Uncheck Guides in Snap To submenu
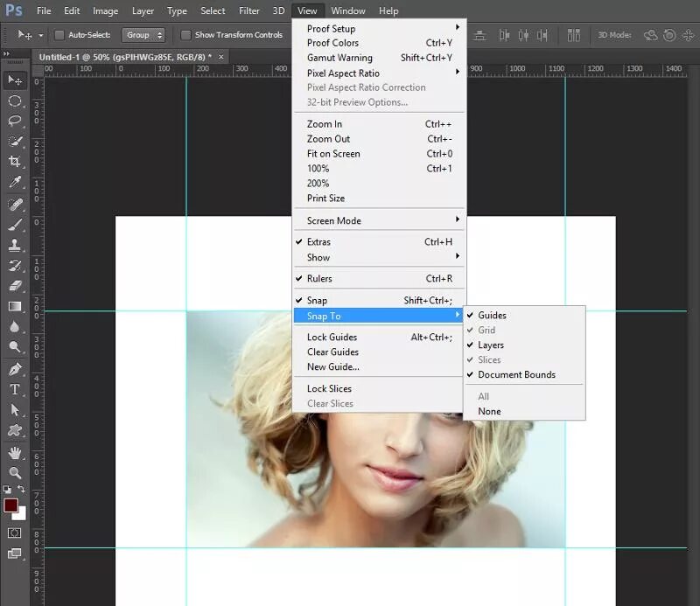The height and width of the screenshot is (606, 700). point(524,315)
